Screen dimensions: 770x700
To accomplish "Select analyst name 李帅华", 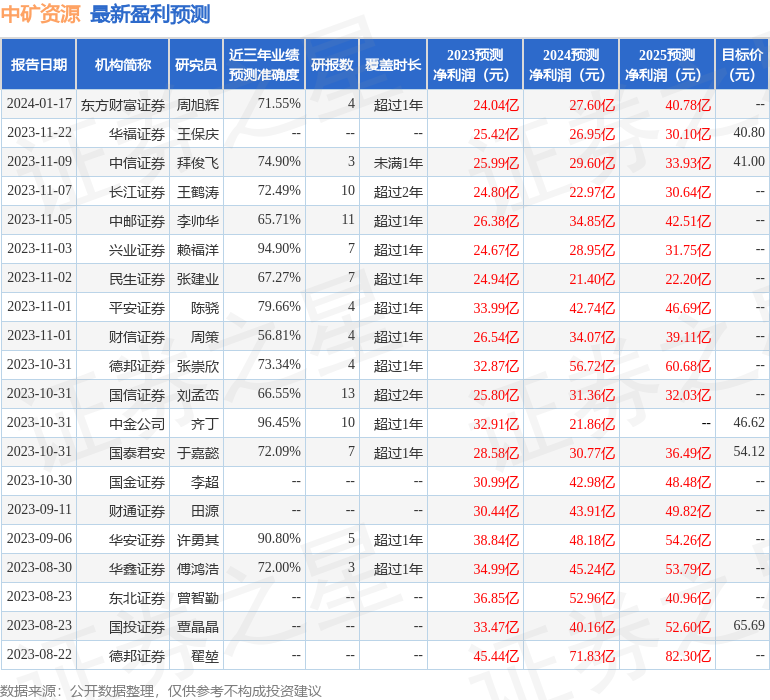I will [x=197, y=221].
